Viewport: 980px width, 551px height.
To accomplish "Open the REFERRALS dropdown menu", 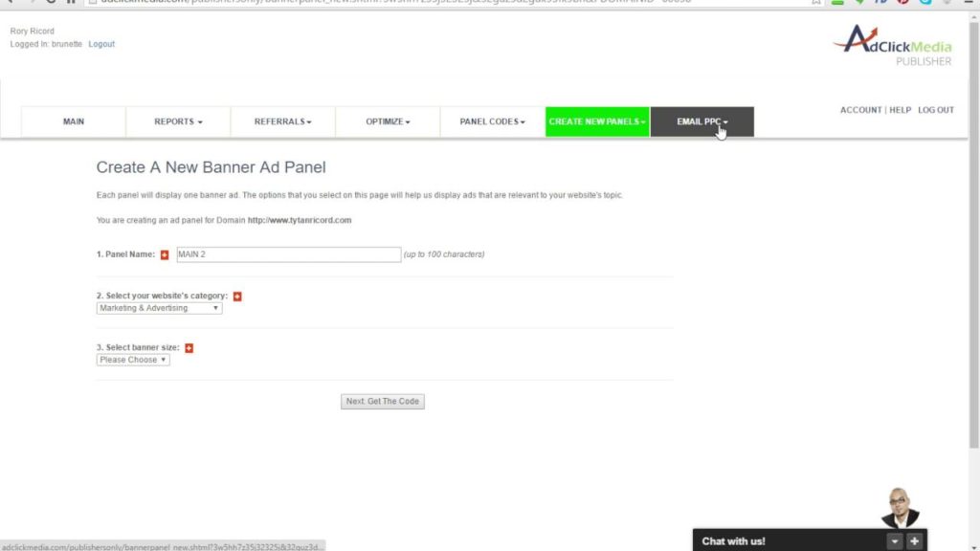I will pos(282,121).
